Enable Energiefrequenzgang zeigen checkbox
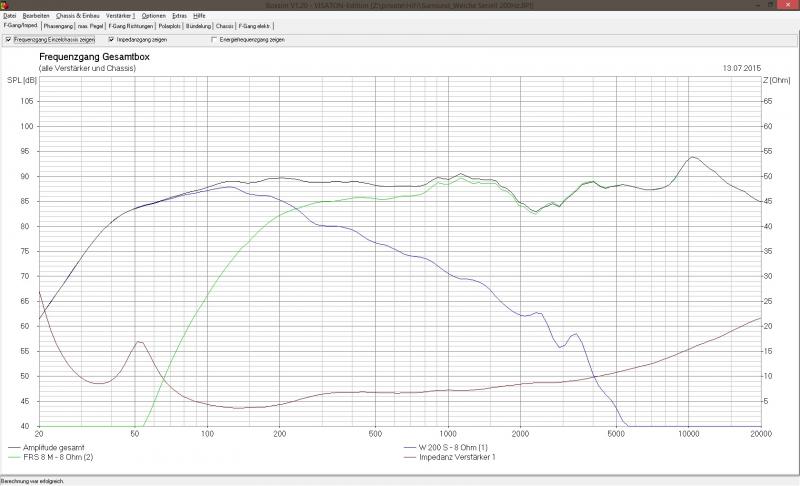 click(x=213, y=40)
